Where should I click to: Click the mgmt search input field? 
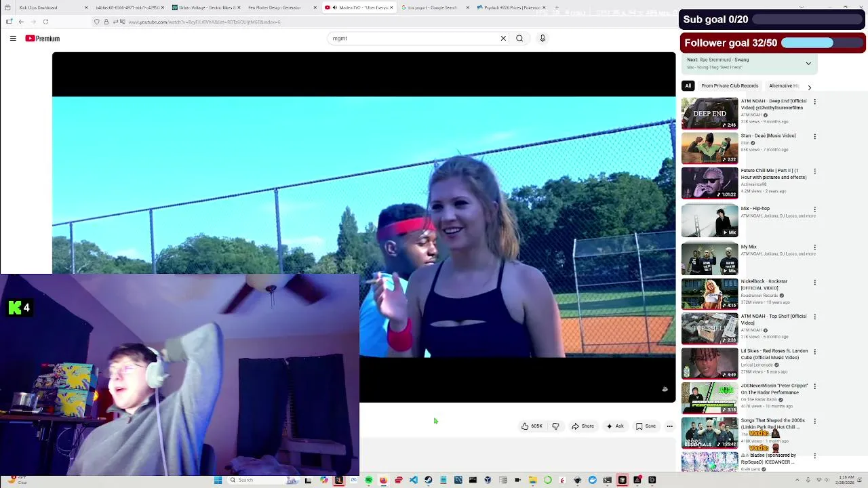pos(414,39)
